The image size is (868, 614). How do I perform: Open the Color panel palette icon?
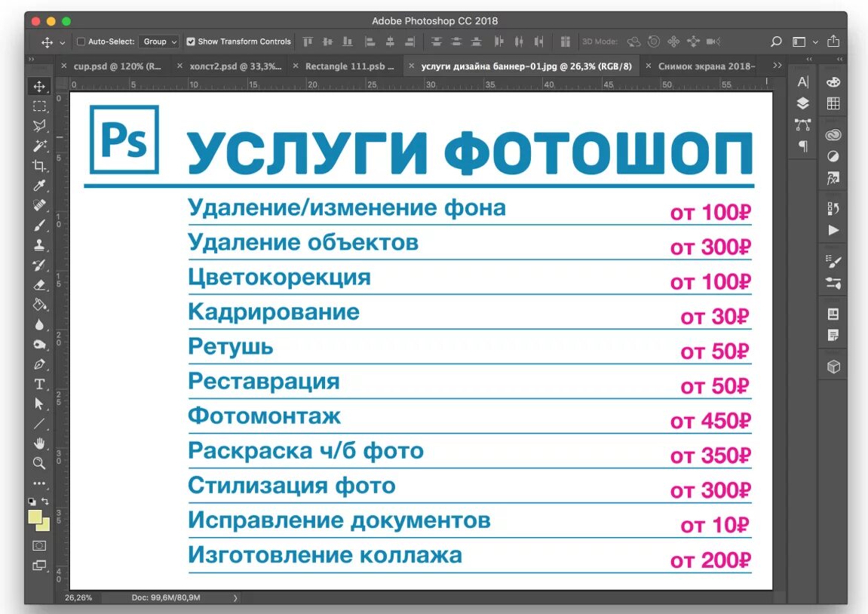[833, 82]
